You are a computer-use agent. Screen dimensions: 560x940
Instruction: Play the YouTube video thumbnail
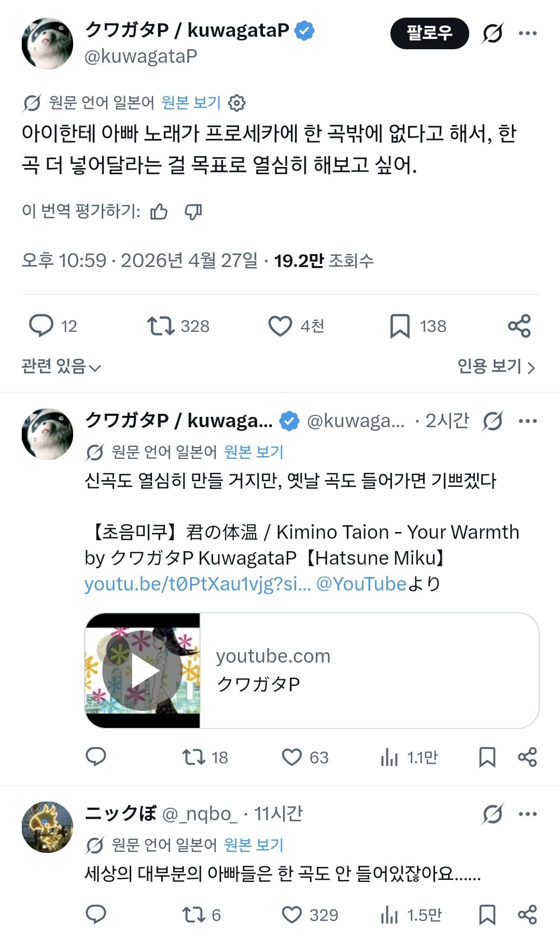143,671
